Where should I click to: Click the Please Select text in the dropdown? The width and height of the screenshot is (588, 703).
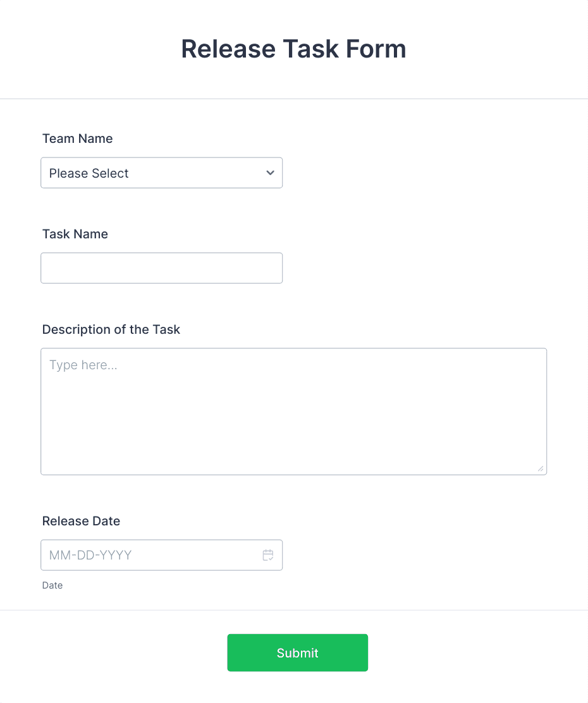[89, 173]
